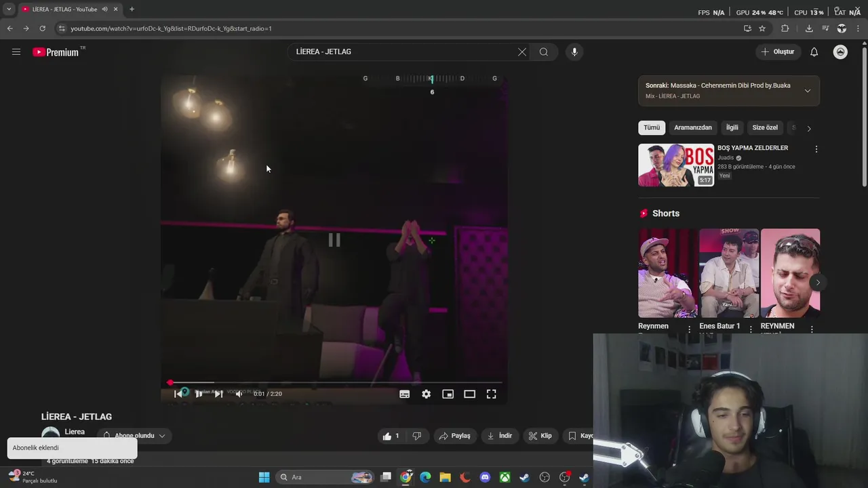Select the Size özel filter chip

[x=765, y=127]
